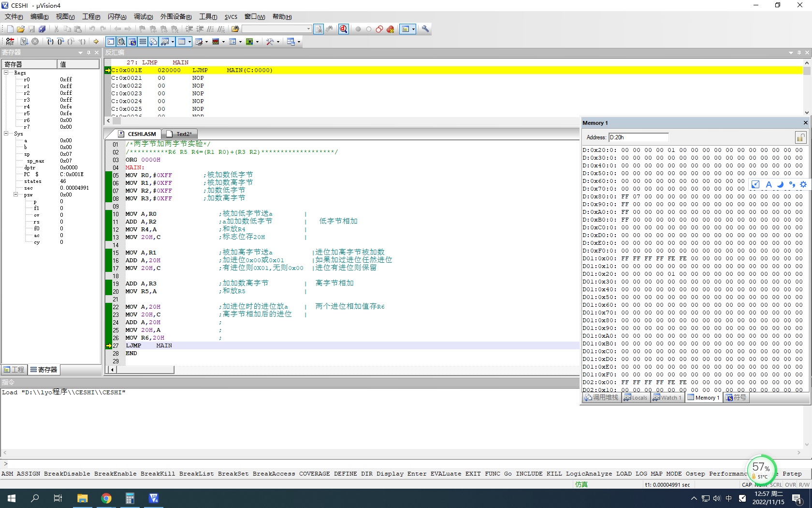Screen dimensions: 812x508
Task: Open the Serial windows dropdown arrow
Action: 206,42
